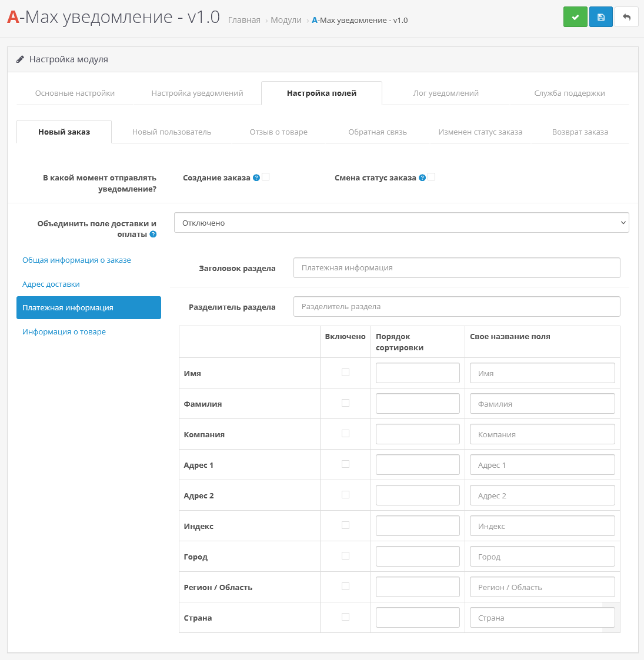This screenshot has height=660, width=644.
Task: Switch to the Лог уведомлений tab
Action: 445,93
